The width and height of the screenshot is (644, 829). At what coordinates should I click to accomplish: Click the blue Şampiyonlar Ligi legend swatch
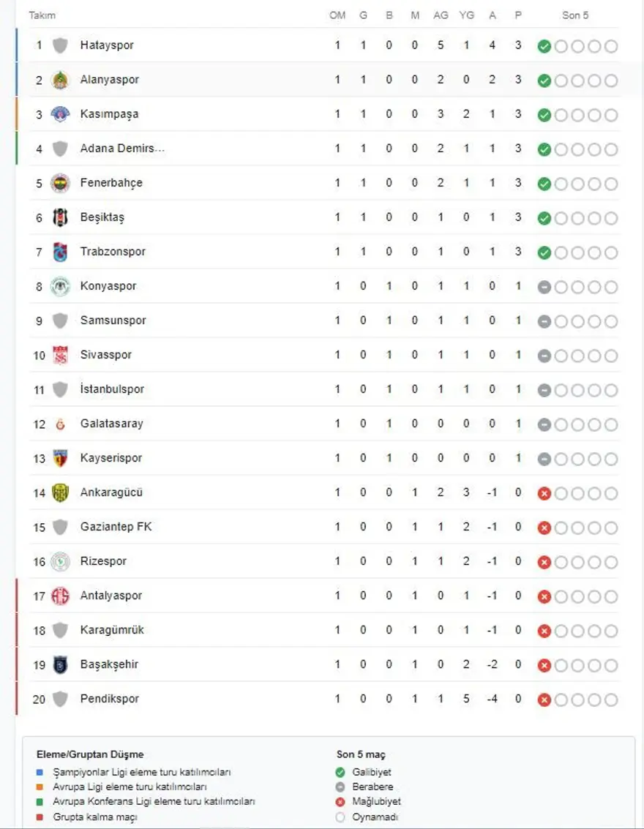[x=40, y=773]
